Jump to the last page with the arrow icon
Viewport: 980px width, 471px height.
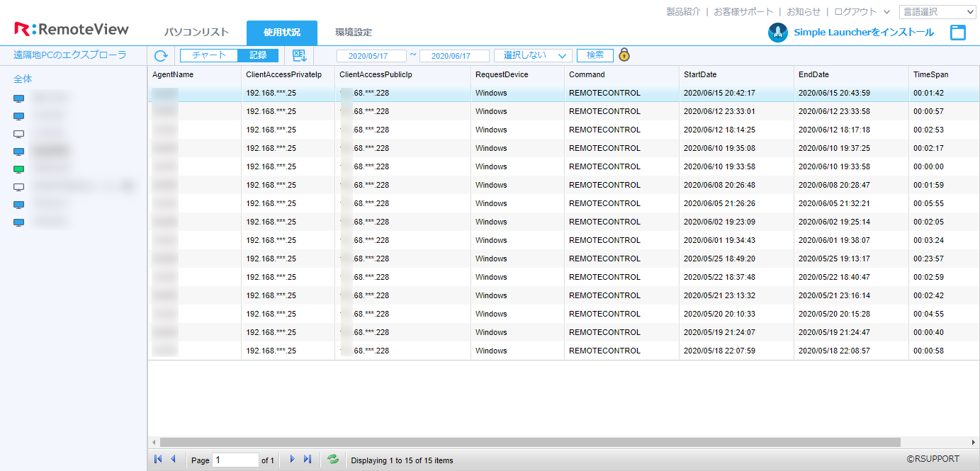[x=307, y=459]
